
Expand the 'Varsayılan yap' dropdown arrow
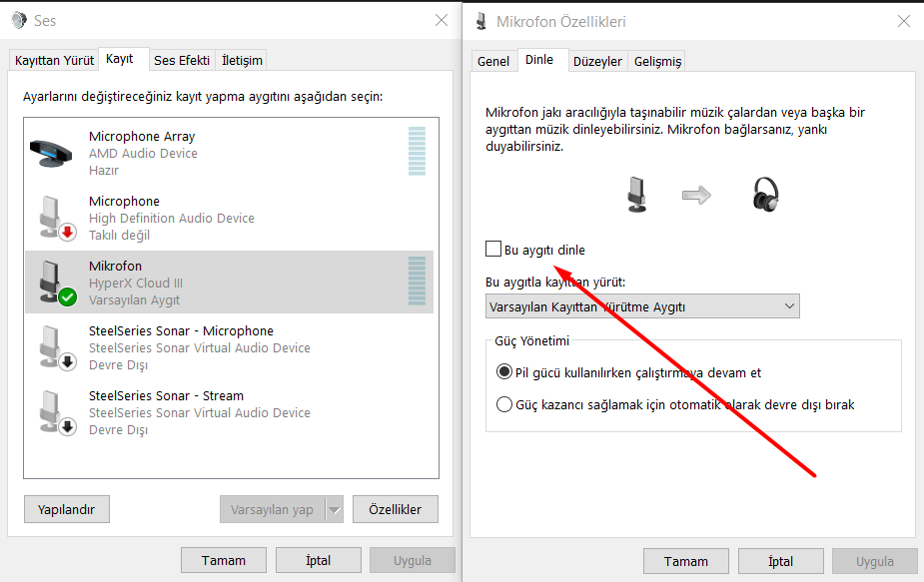coord(334,509)
